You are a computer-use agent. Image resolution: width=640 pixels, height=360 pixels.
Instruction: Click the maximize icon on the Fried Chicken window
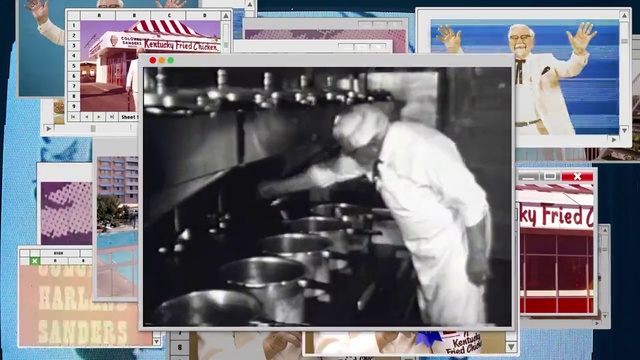click(550, 176)
